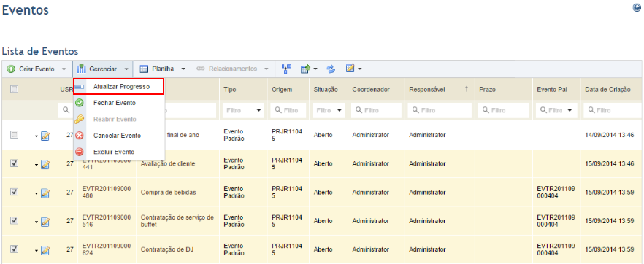Click edit icon for Avaliação de cliente row
Screen dimensions: 644x264
pos(45,164)
